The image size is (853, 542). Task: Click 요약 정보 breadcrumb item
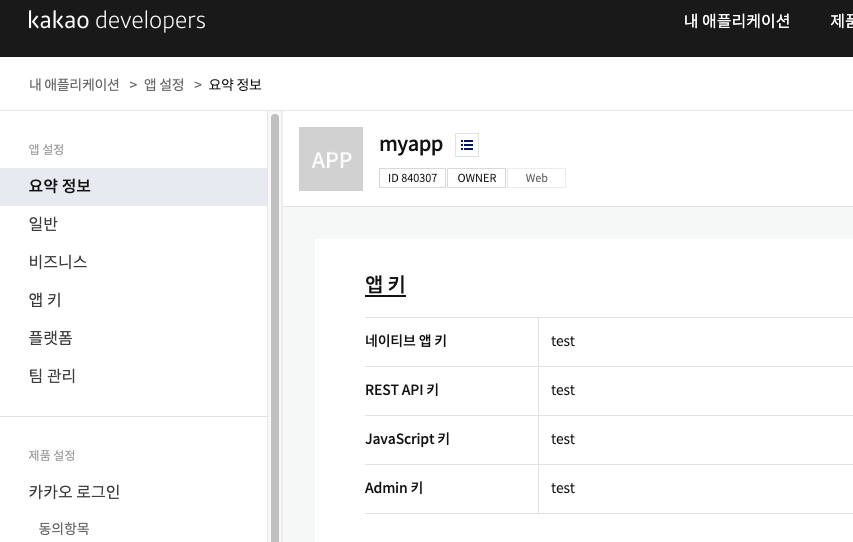235,84
